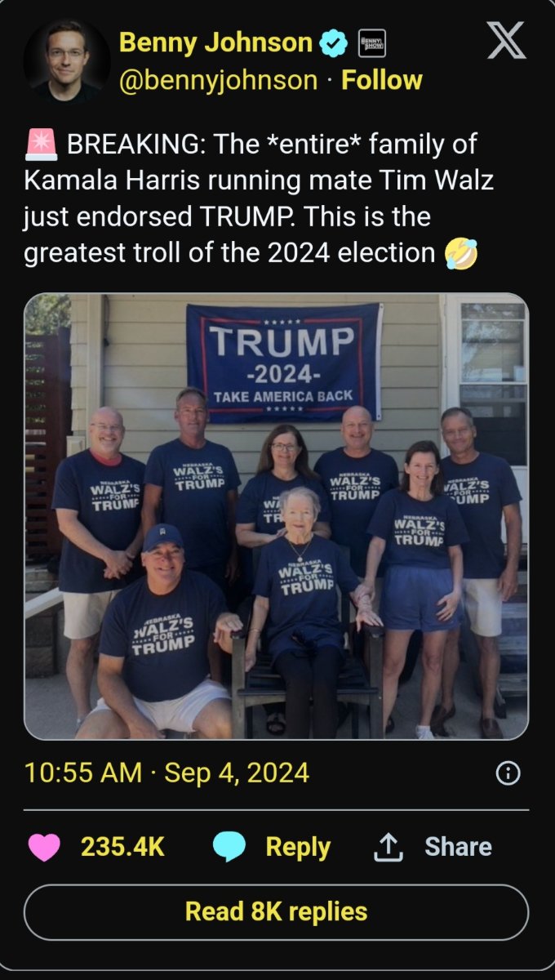Like the post with the heart icon
Screen dimensions: 555x980
tap(44, 847)
